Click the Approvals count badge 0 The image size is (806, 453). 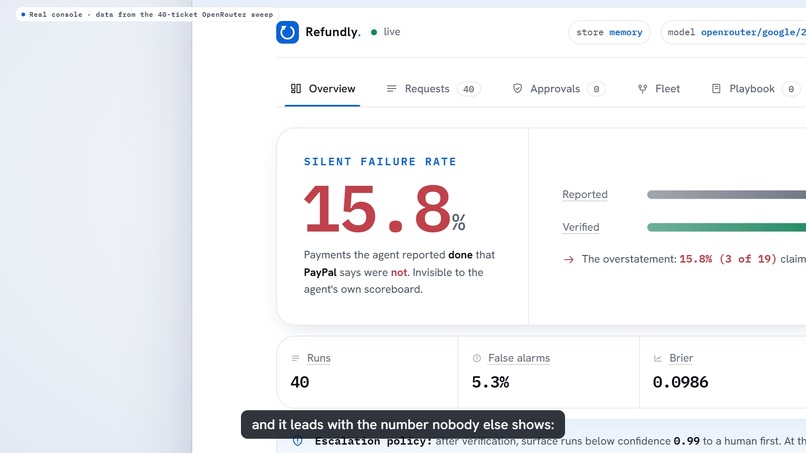pos(596,89)
